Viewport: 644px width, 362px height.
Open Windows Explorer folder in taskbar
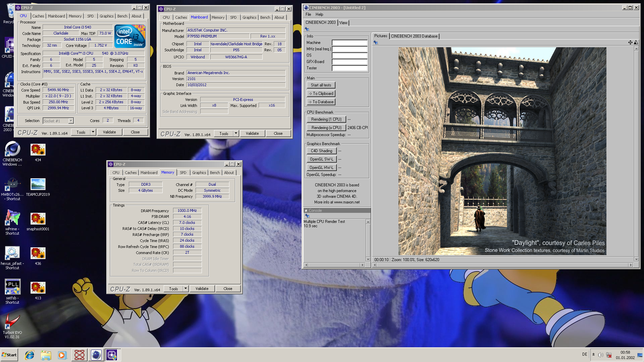[x=46, y=355]
